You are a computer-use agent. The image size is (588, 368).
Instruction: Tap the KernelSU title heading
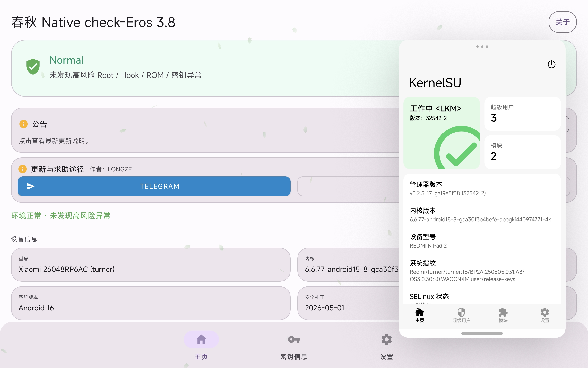435,83
